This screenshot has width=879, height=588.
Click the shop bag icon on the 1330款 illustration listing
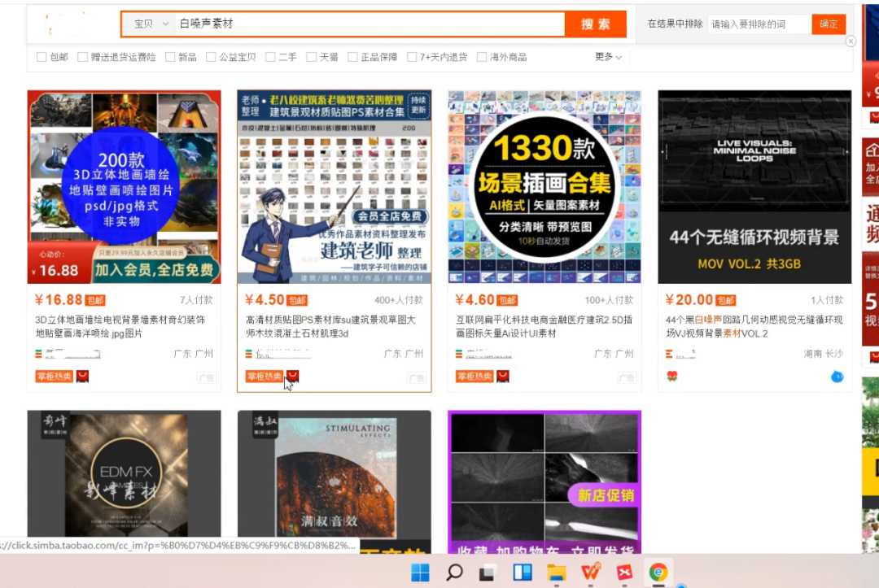click(503, 376)
